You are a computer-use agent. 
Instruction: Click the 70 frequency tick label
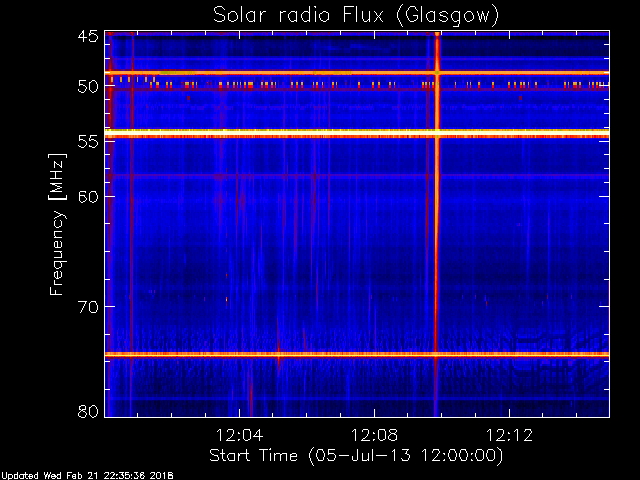(88, 307)
